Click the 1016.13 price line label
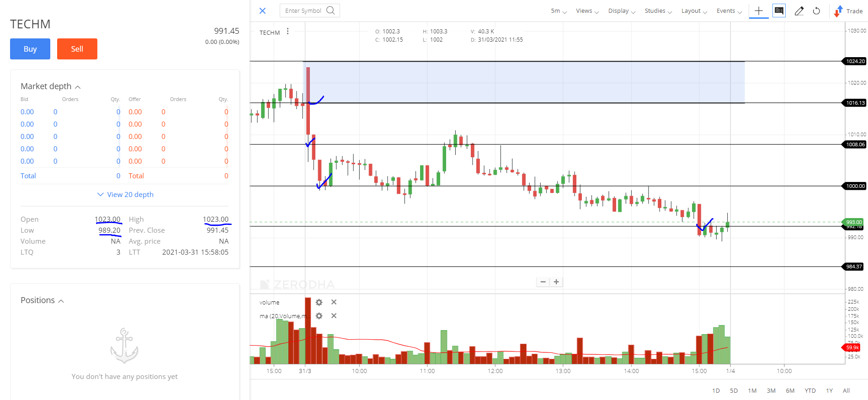This screenshot has width=868, height=400. 854,103
